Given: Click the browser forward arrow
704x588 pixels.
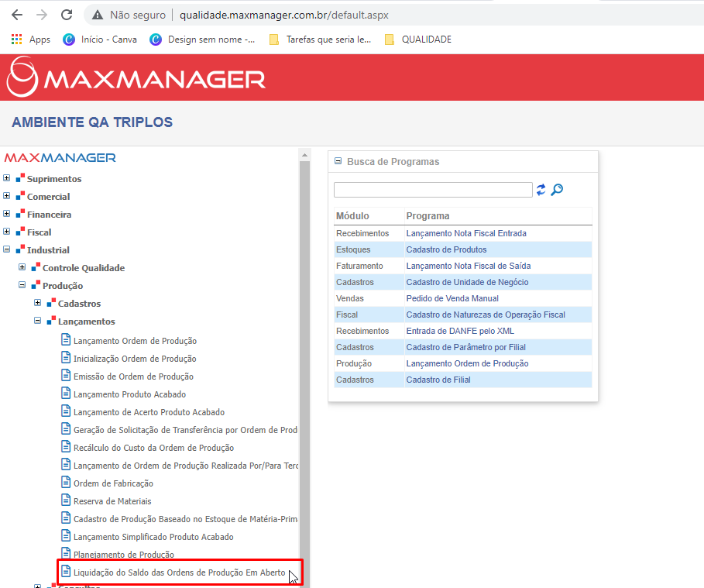Looking at the screenshot, I should point(42,15).
